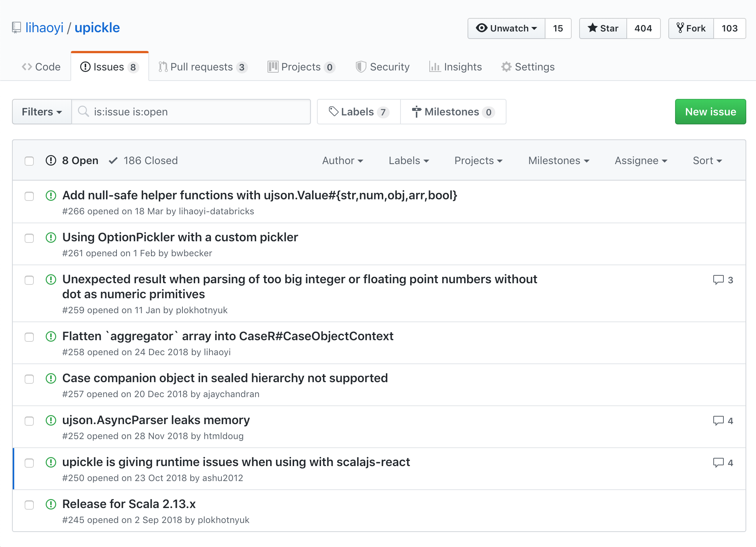756x547 pixels.
Task: Open the Labels 7 button
Action: point(359,112)
